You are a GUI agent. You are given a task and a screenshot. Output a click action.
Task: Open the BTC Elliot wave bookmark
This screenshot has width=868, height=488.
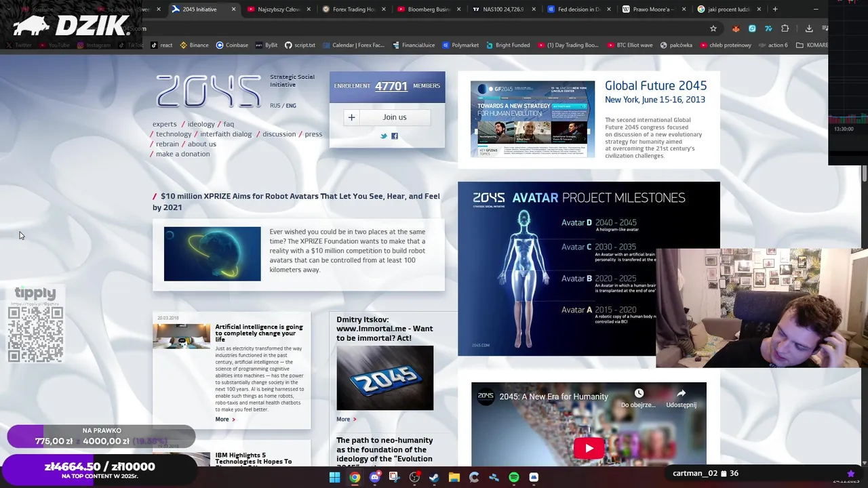tap(630, 45)
